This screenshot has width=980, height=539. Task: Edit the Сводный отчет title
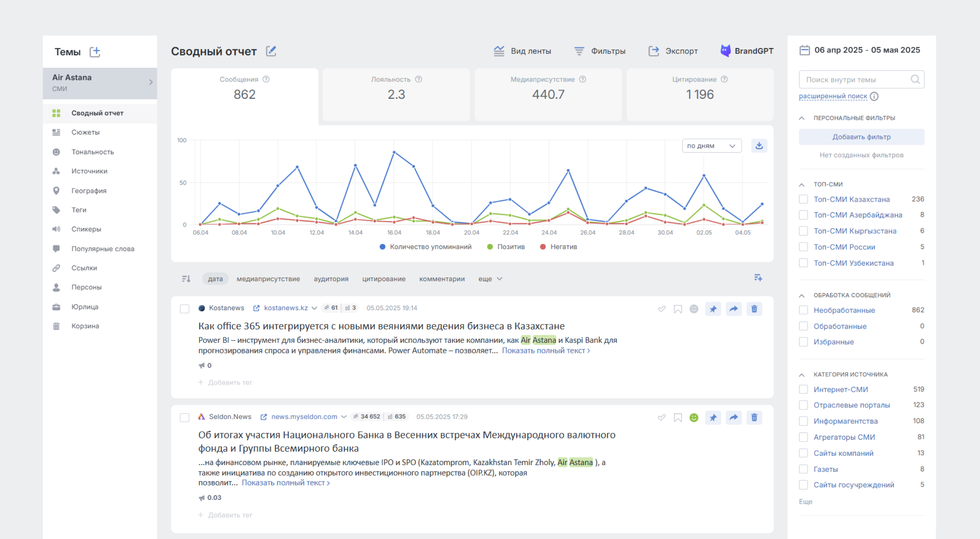pos(271,51)
